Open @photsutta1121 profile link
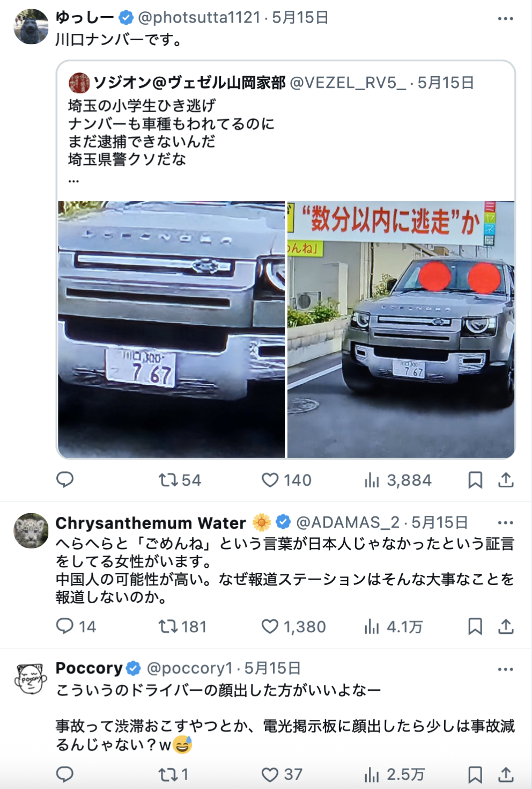532x789 pixels. point(199,18)
